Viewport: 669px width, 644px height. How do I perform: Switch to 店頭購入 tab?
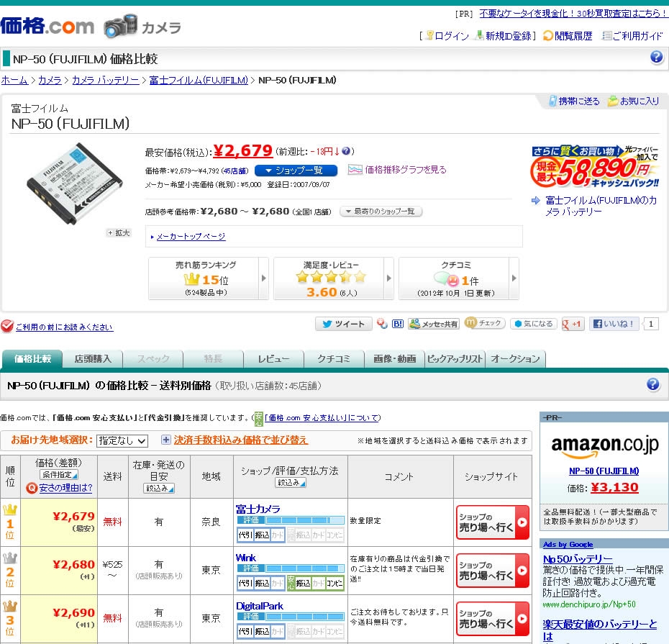pos(93,359)
